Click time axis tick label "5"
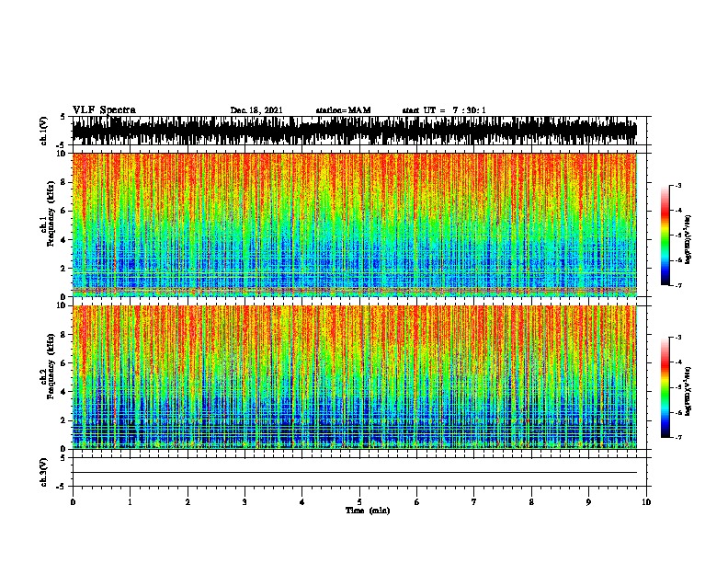The width and height of the screenshot is (728, 563). 359,502
